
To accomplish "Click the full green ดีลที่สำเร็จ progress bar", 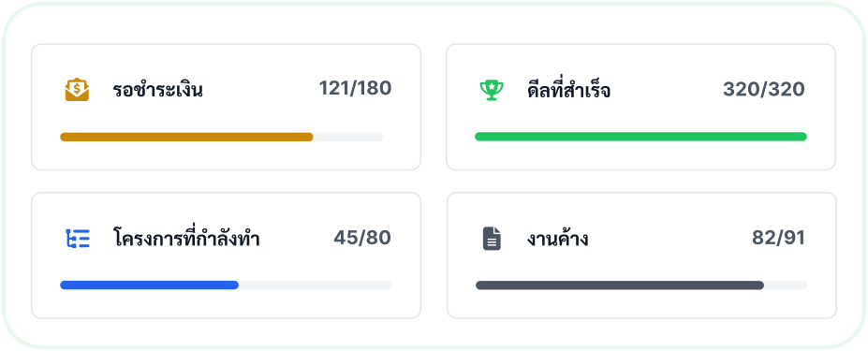I will coord(640,137).
